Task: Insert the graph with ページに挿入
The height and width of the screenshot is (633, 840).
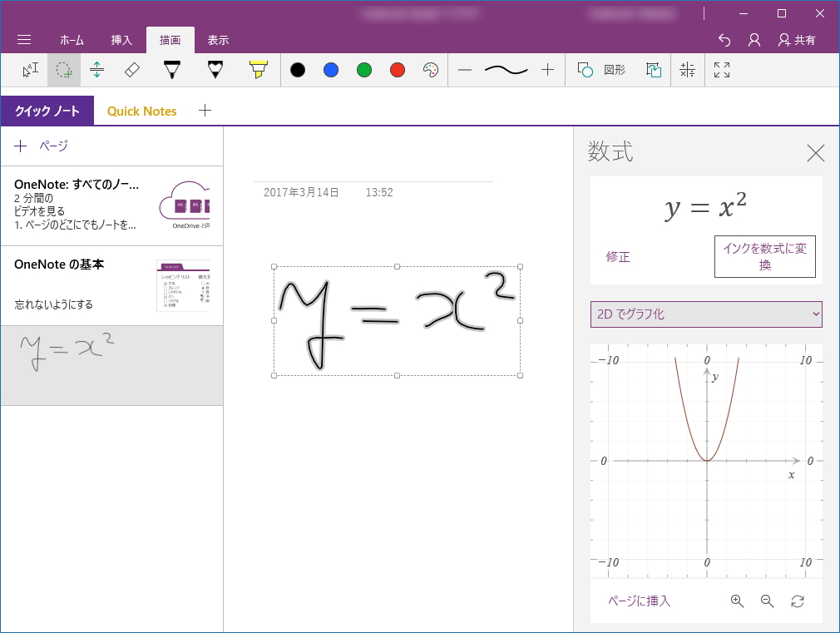Action: tap(638, 601)
